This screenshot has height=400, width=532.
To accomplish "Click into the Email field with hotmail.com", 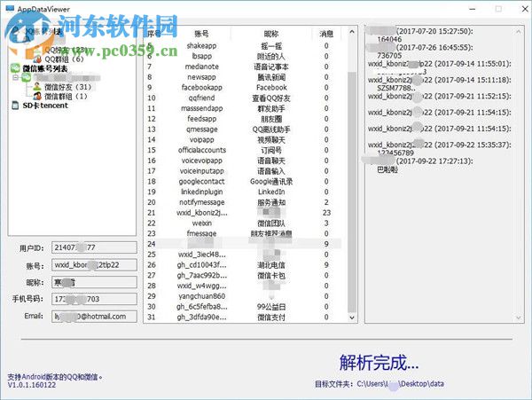I will [x=94, y=317].
